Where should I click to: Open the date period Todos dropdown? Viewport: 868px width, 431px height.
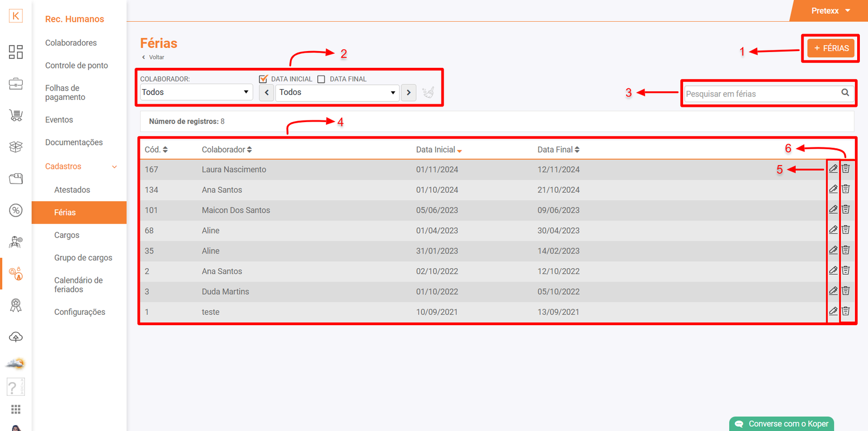tap(337, 92)
